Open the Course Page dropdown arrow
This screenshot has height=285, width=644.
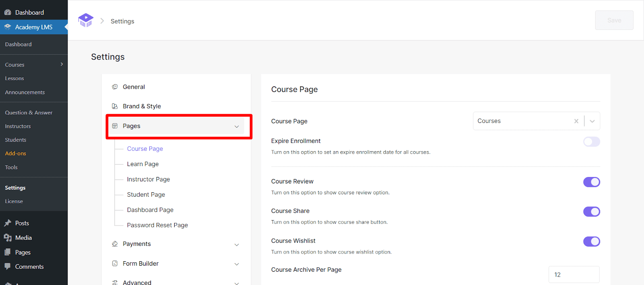click(592, 121)
